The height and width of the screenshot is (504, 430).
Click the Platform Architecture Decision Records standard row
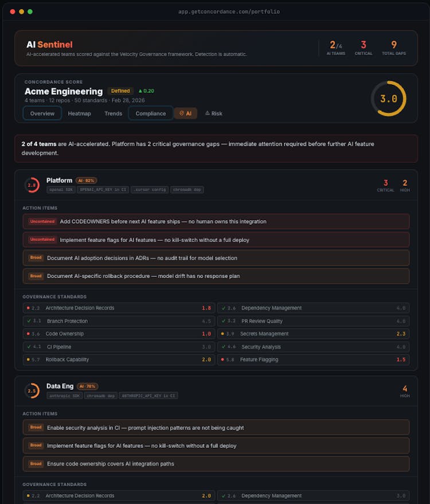[x=119, y=308]
